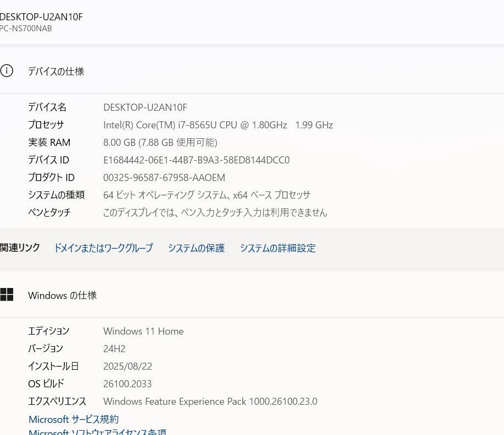Image resolution: width=504 pixels, height=435 pixels.
Task: Select the デバイス名 value DESKTOP-U2AN10F
Action: click(x=145, y=108)
